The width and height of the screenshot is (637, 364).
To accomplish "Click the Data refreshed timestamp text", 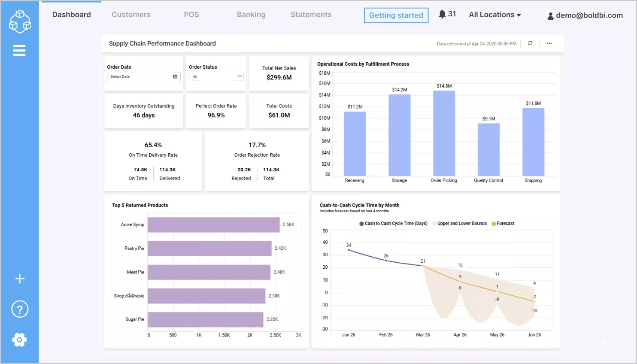I will click(x=476, y=44).
